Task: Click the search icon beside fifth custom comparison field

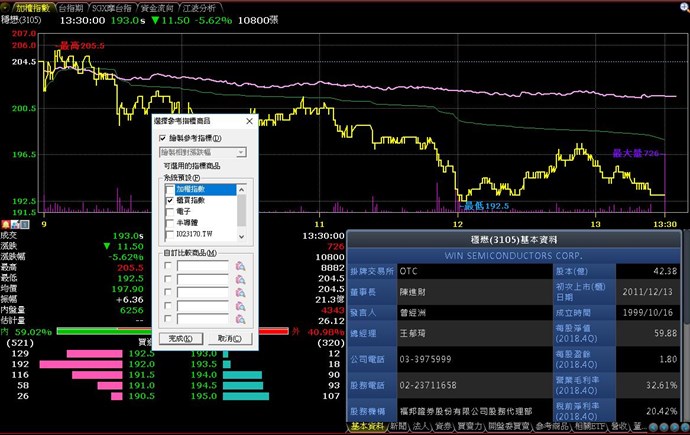Action: click(x=240, y=321)
